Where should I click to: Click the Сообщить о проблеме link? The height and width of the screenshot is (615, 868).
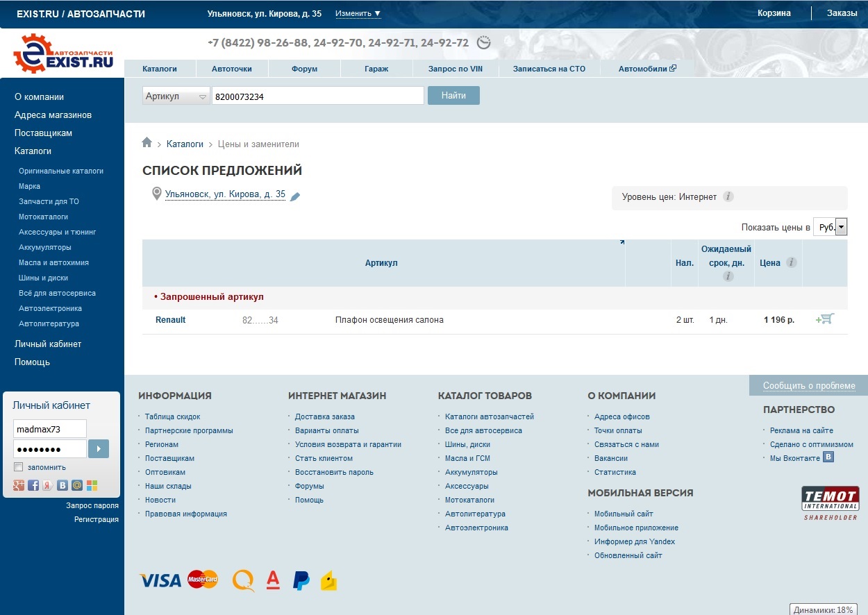[808, 386]
